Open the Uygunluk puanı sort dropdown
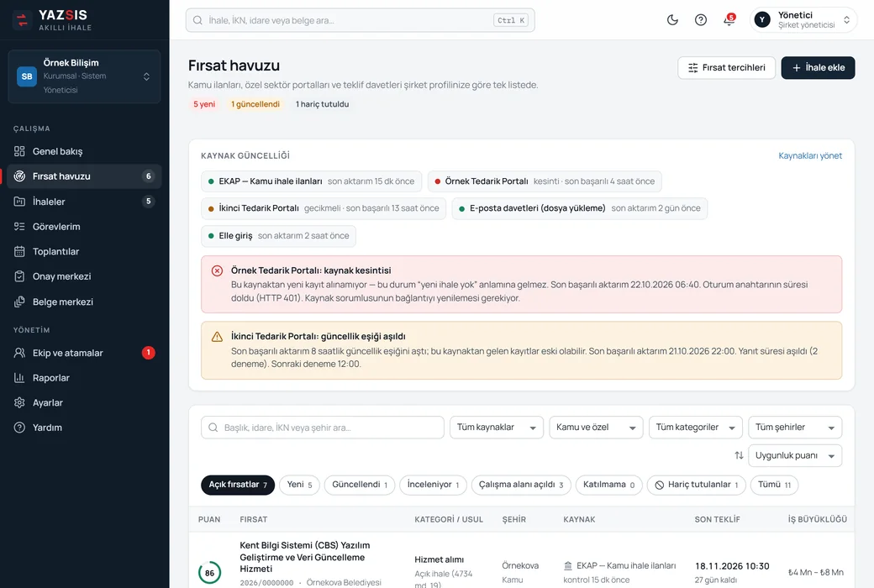 pyautogui.click(x=795, y=455)
